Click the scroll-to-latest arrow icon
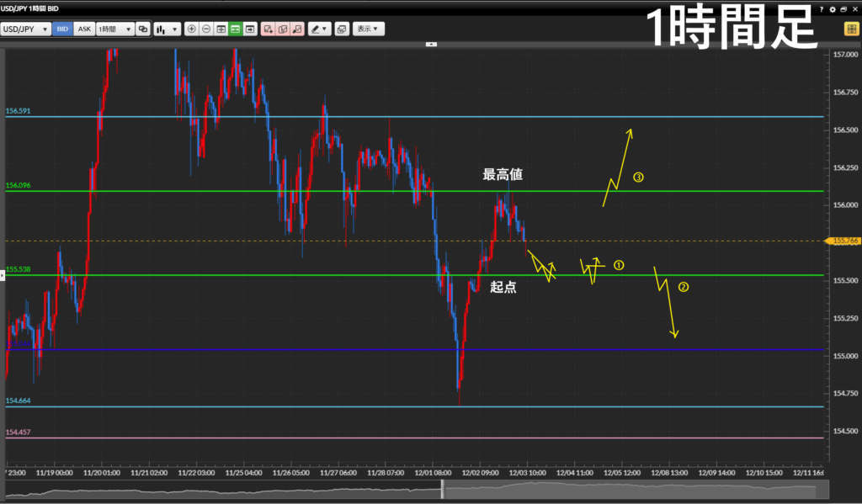 point(250,29)
